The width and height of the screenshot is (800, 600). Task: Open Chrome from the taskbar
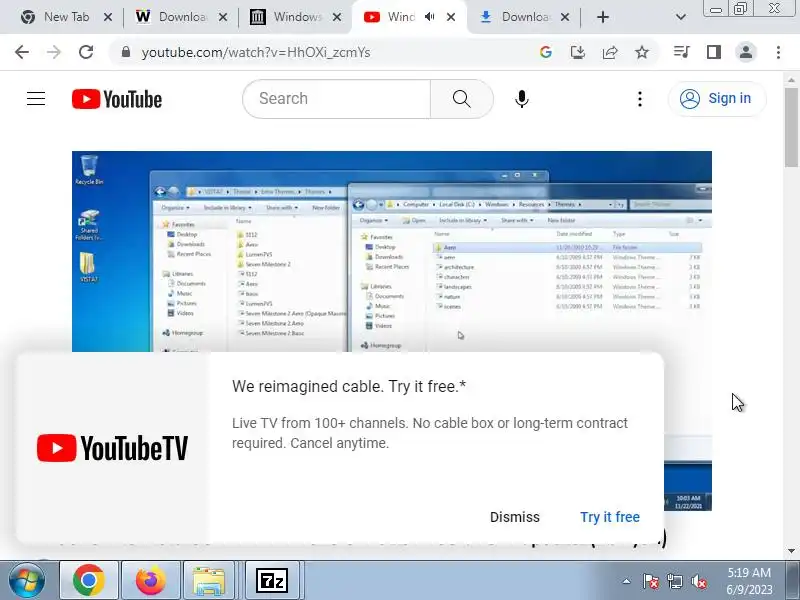coord(89,581)
